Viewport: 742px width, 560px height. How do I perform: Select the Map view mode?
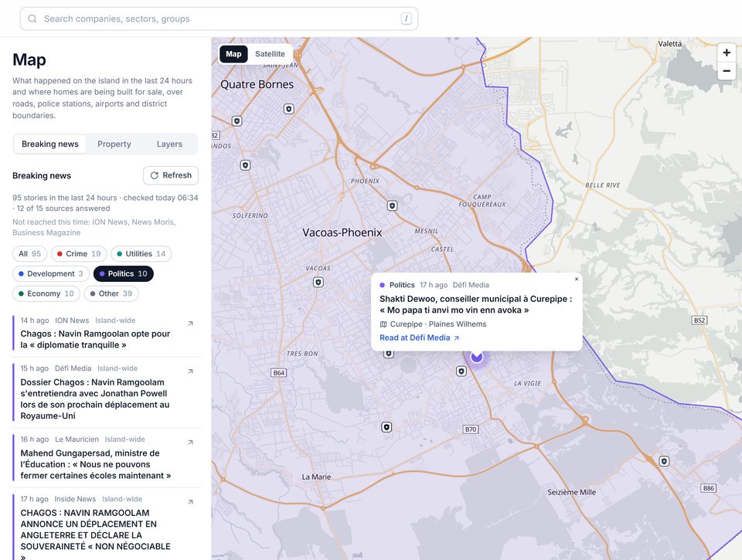click(x=233, y=54)
